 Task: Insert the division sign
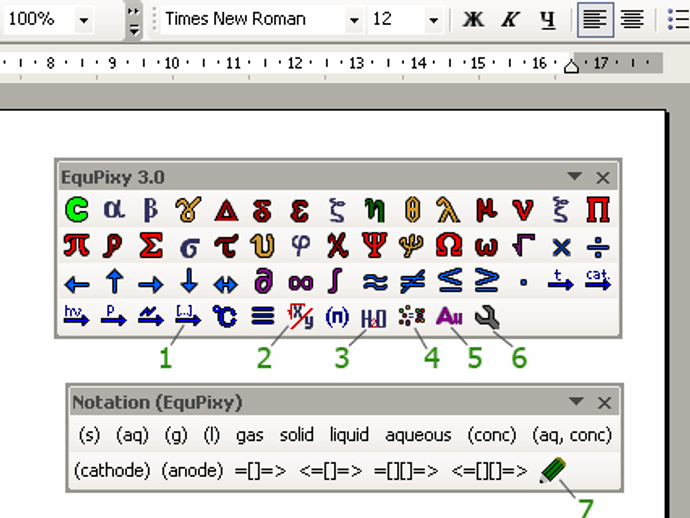tap(598, 247)
